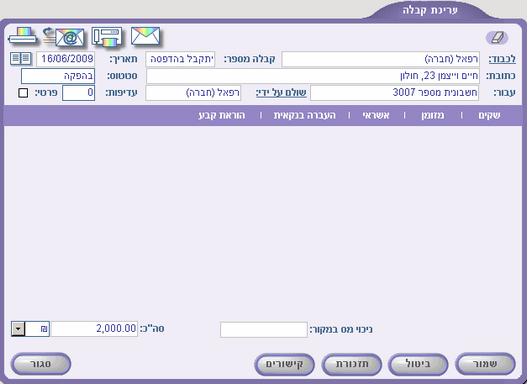Click the קישורים button
The width and height of the screenshot is (527, 384).
pos(284,364)
